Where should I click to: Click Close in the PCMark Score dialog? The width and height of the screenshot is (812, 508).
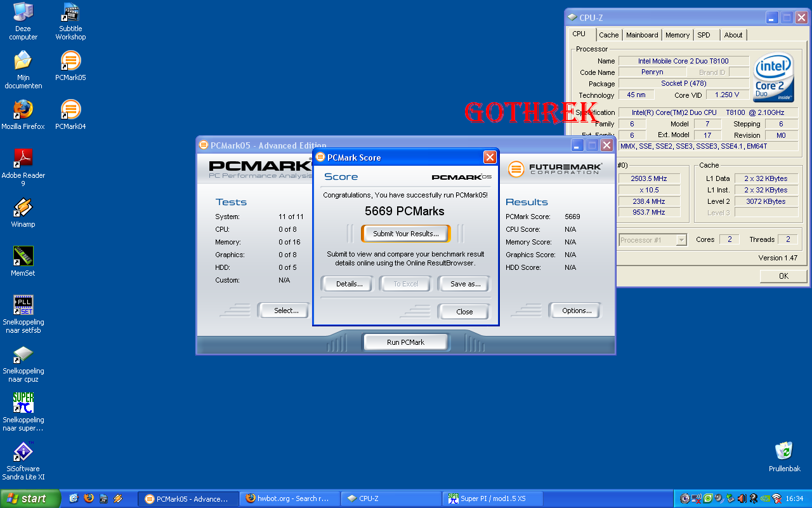(x=464, y=312)
